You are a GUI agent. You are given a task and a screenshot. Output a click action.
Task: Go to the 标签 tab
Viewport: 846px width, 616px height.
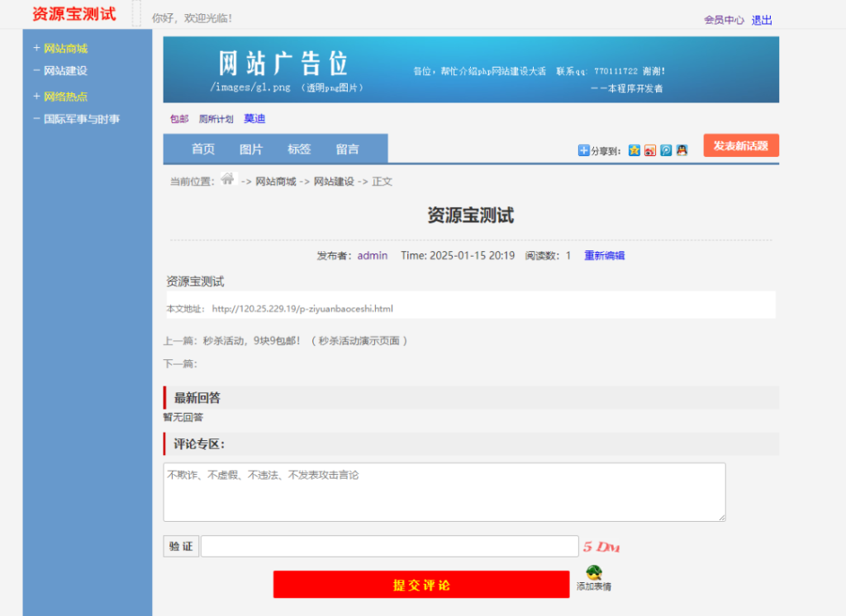(x=299, y=149)
